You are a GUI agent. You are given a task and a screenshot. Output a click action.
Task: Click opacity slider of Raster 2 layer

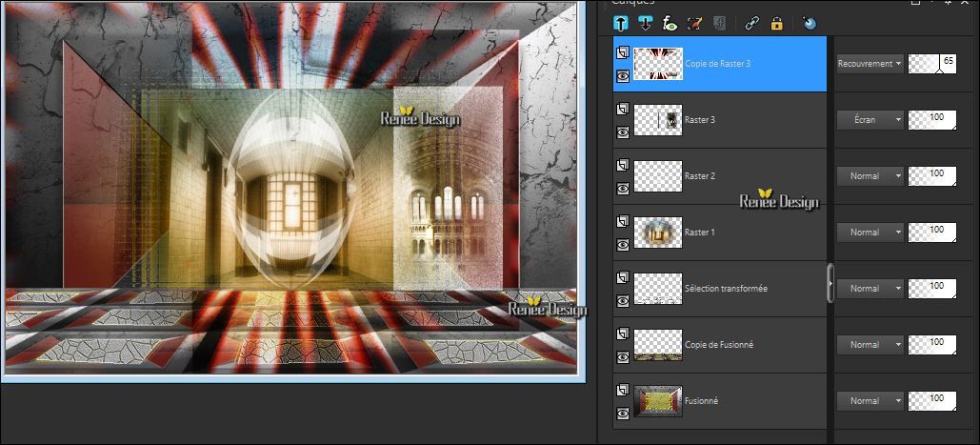click(x=931, y=175)
